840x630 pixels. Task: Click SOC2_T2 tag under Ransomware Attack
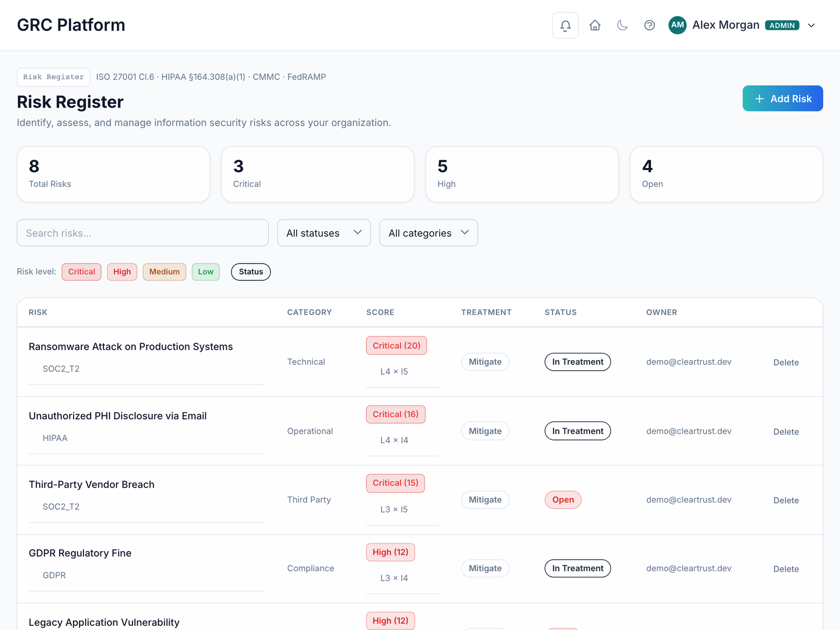click(x=61, y=369)
